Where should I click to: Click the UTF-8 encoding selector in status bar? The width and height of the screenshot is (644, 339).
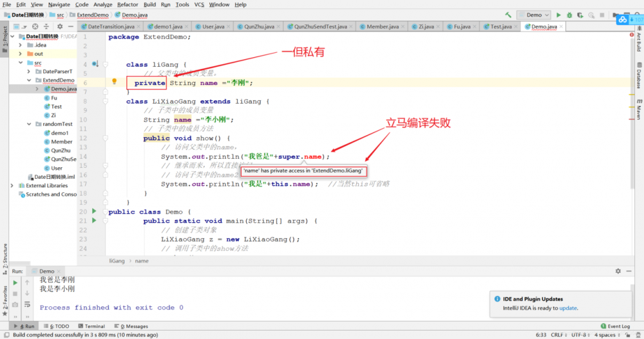click(x=580, y=335)
